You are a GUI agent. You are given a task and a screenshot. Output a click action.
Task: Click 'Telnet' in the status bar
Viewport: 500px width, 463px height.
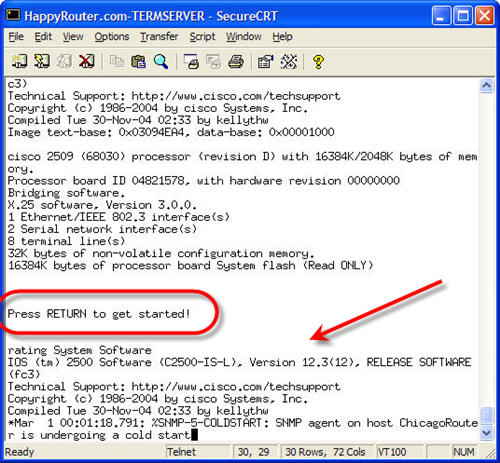(x=182, y=452)
